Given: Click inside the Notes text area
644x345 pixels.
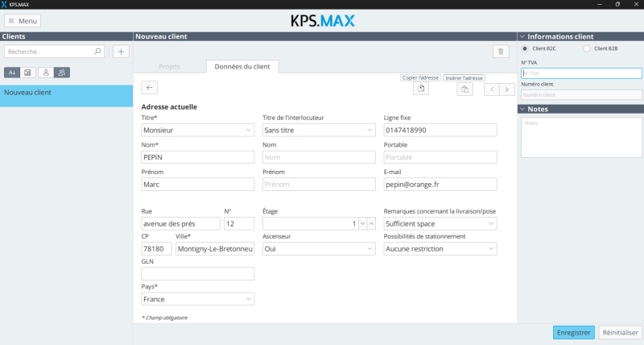Looking at the screenshot, I should [x=581, y=137].
